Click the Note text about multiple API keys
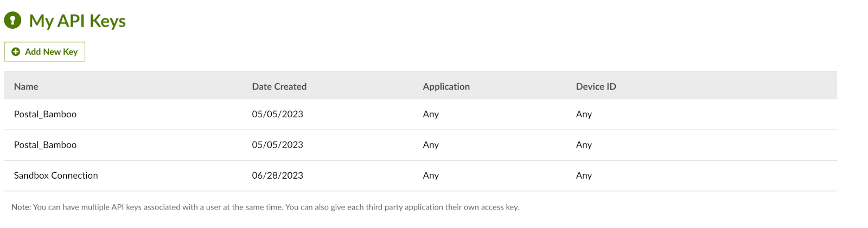This screenshot has width=868, height=228. 265,207
